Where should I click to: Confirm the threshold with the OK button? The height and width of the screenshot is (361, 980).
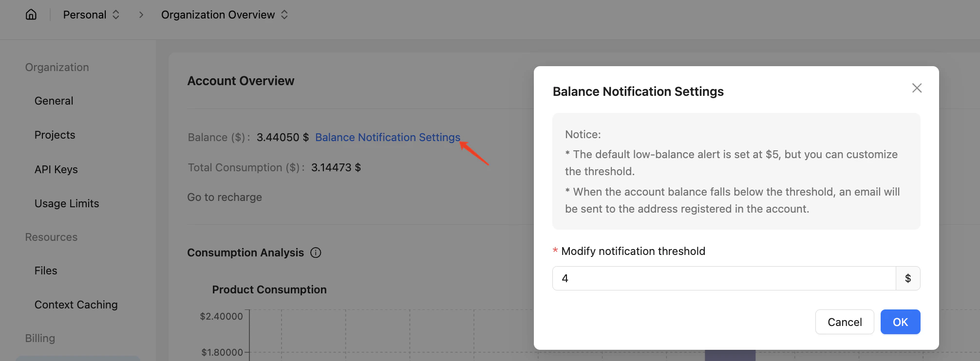tap(900, 322)
